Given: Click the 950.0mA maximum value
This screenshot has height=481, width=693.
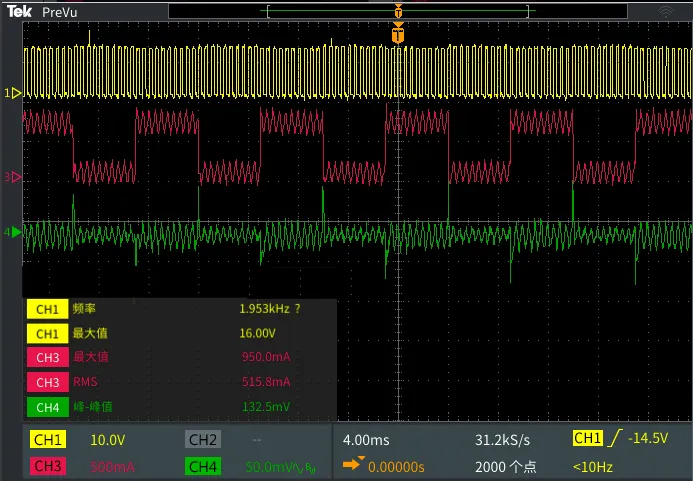Looking at the screenshot, I should point(266,357).
